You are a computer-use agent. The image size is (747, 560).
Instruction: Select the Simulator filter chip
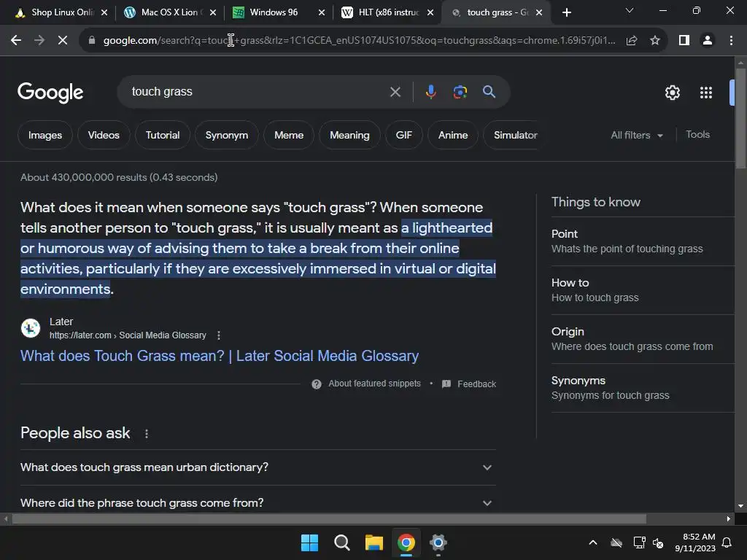(x=516, y=135)
